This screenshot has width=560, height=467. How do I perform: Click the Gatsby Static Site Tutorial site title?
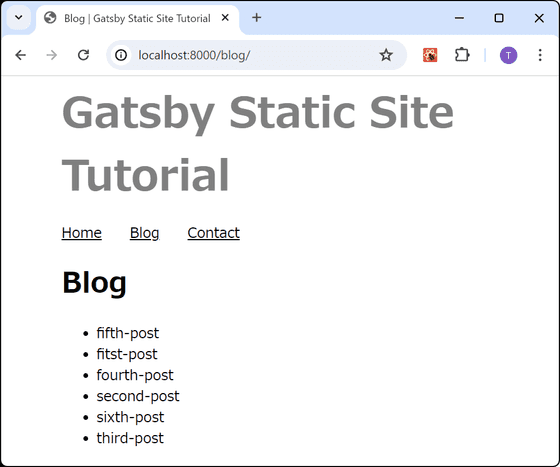[258, 143]
